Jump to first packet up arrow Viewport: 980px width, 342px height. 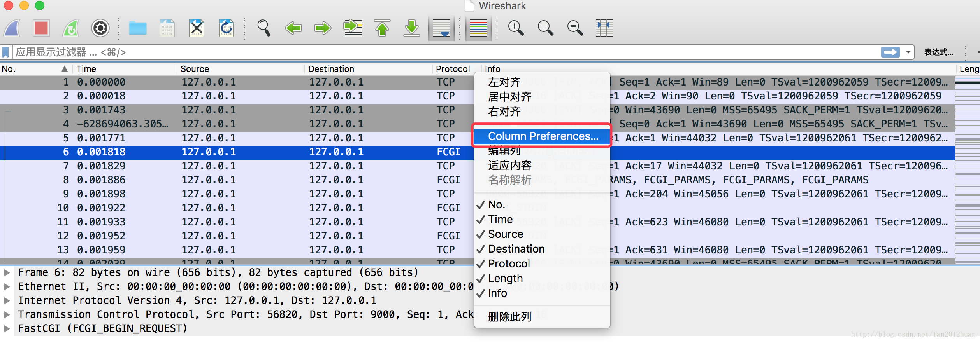point(382,28)
